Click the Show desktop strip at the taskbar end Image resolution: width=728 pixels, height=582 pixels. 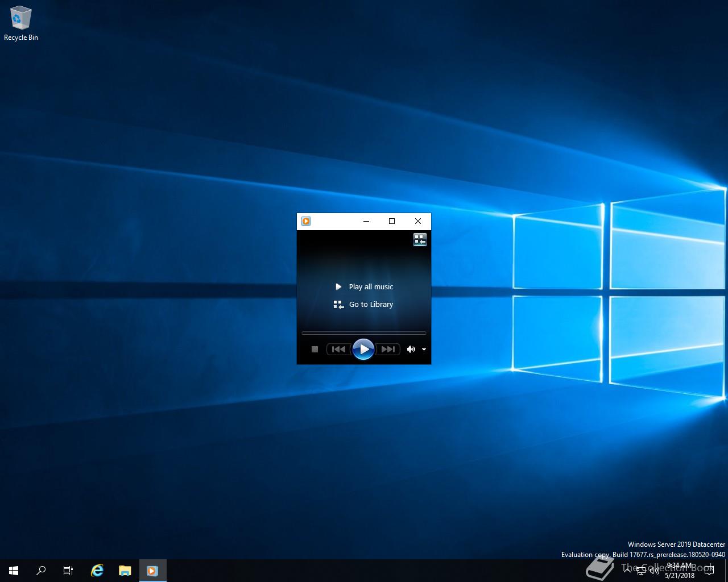726,571
